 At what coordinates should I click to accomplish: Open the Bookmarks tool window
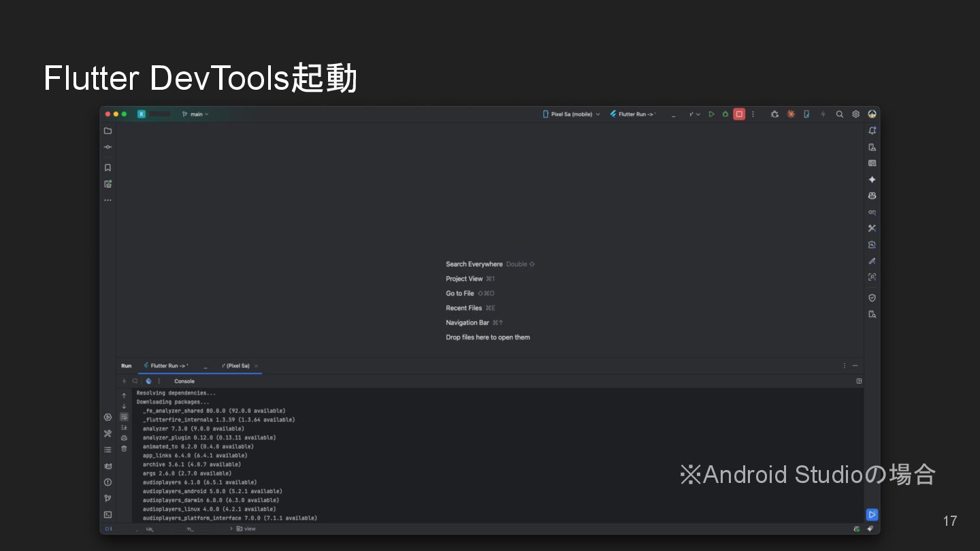(x=108, y=167)
